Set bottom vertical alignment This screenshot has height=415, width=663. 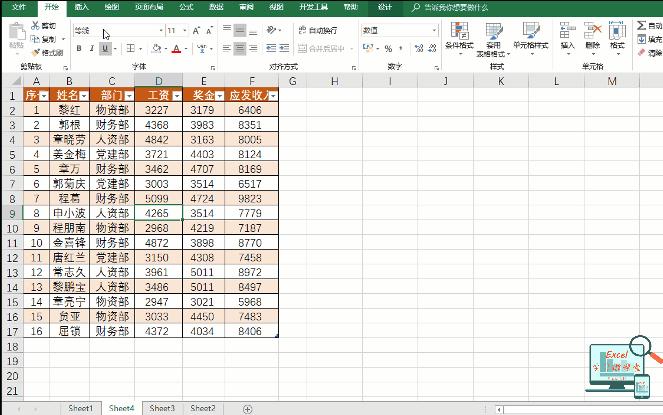[x=253, y=30]
